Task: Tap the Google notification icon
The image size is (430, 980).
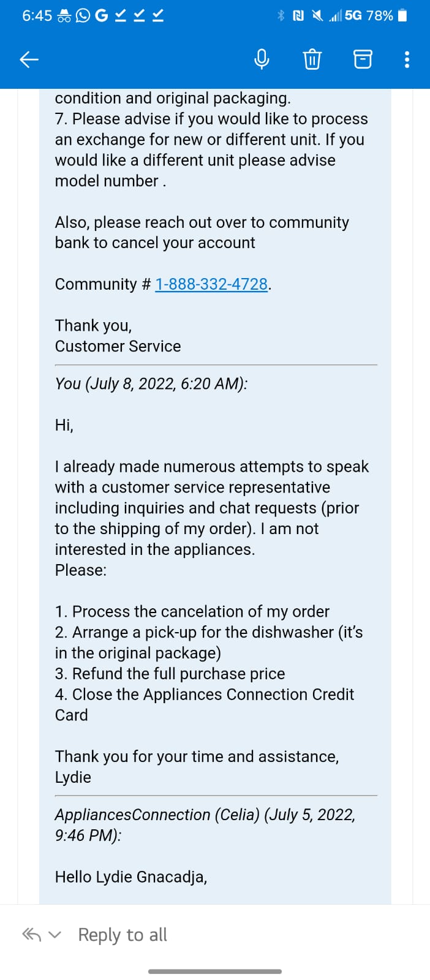Action: [x=102, y=16]
